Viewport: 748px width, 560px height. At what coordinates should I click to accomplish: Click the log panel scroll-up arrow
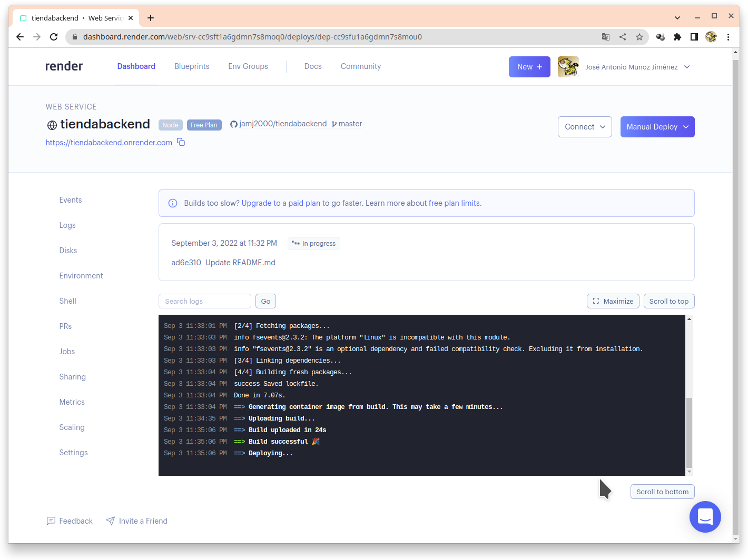click(689, 319)
